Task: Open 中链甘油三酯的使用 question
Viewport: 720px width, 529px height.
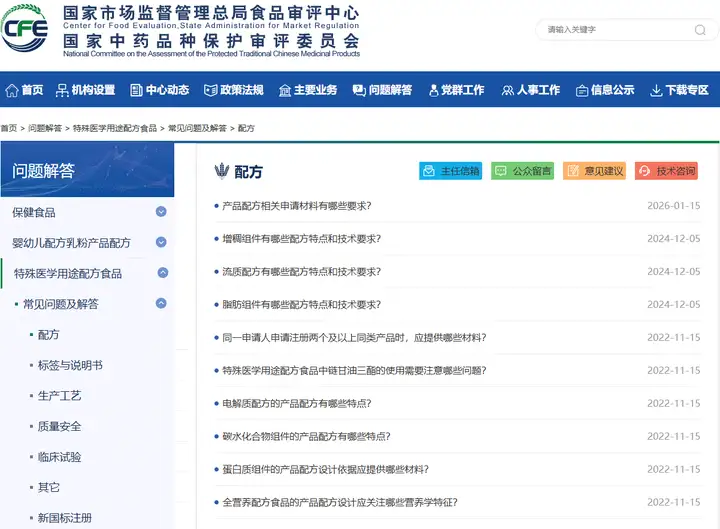Action: coord(354,370)
